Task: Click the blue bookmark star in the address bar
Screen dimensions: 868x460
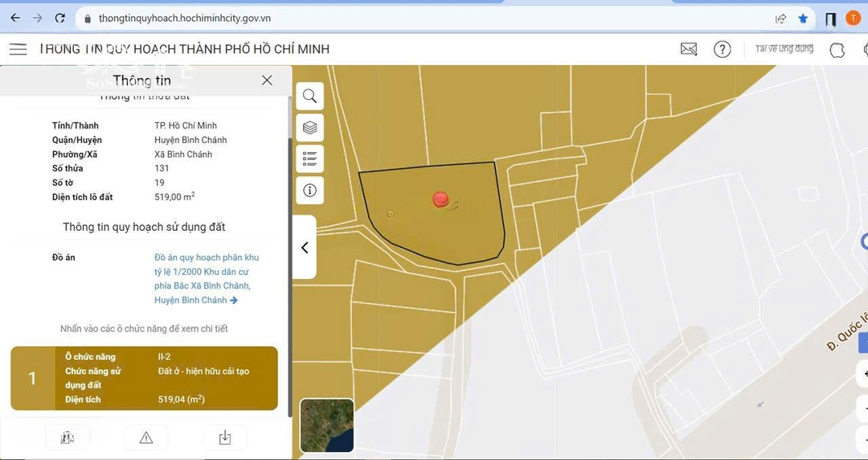Action: (803, 18)
